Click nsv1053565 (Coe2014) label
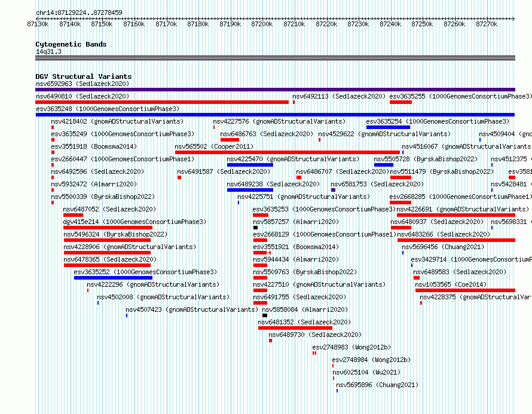Viewport: 532px width, 414px height. 451,284
